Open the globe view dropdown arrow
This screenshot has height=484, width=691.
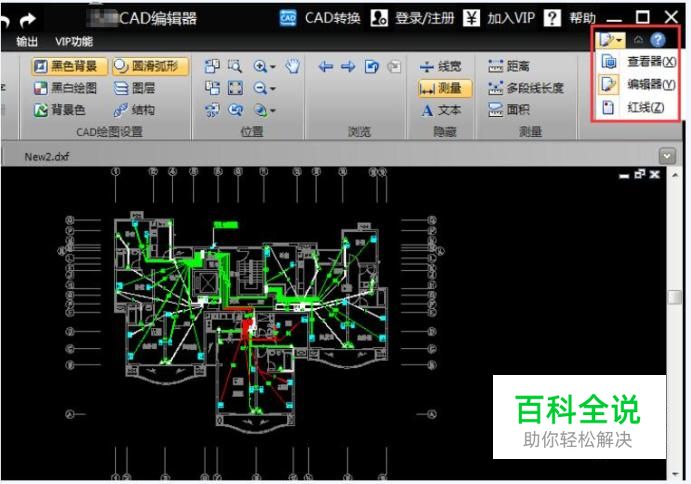pos(273,110)
